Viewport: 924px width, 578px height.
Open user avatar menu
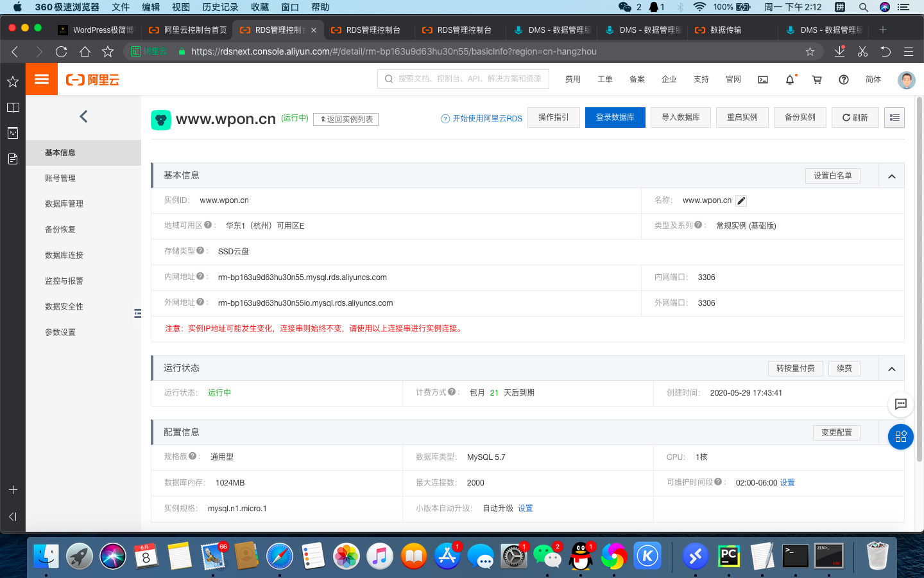pos(906,80)
